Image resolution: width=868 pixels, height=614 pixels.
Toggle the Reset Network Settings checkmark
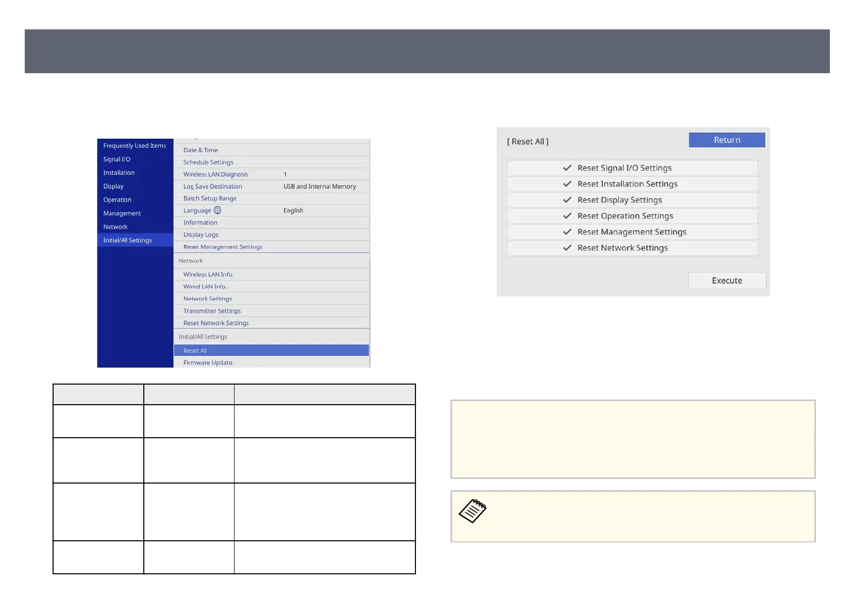point(567,248)
